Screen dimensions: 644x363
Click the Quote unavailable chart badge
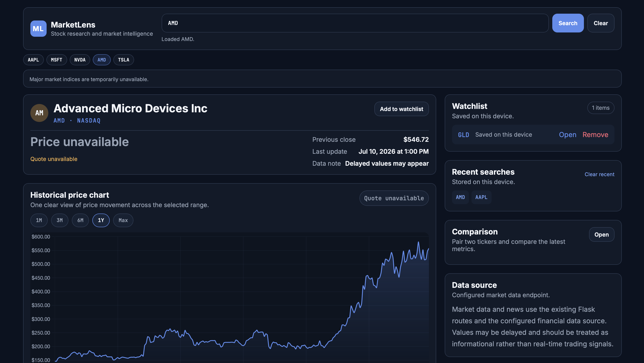(394, 198)
